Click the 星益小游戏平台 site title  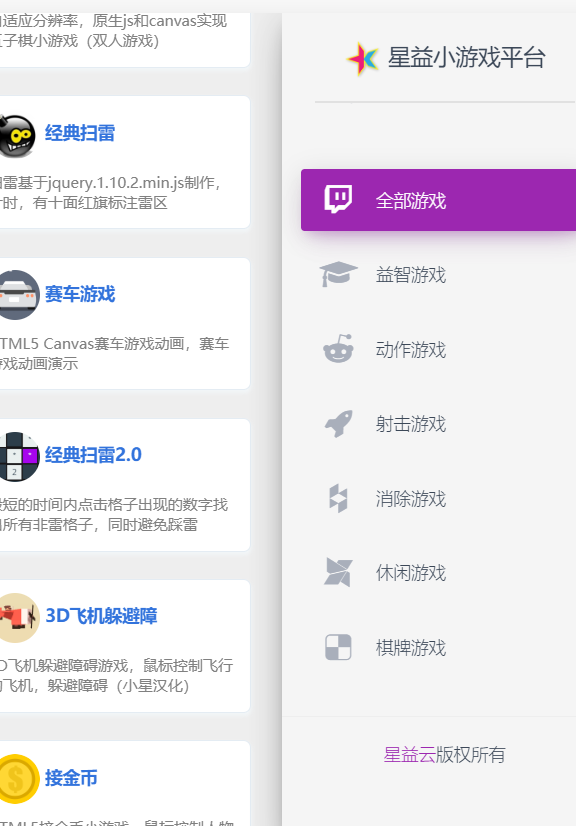(x=466, y=57)
